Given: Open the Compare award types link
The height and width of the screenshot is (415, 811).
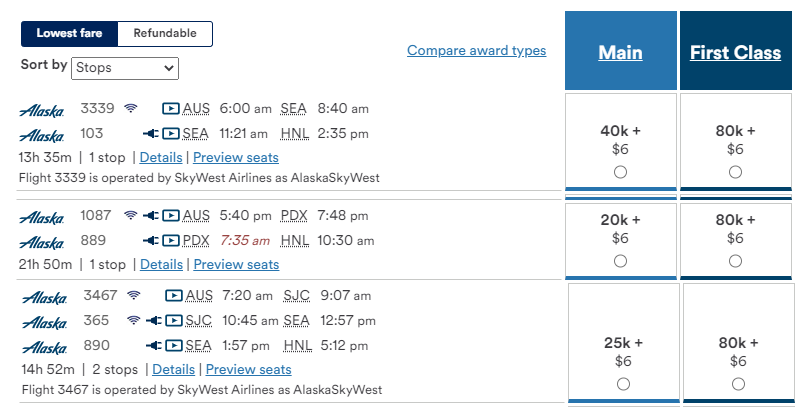Looking at the screenshot, I should pos(476,51).
